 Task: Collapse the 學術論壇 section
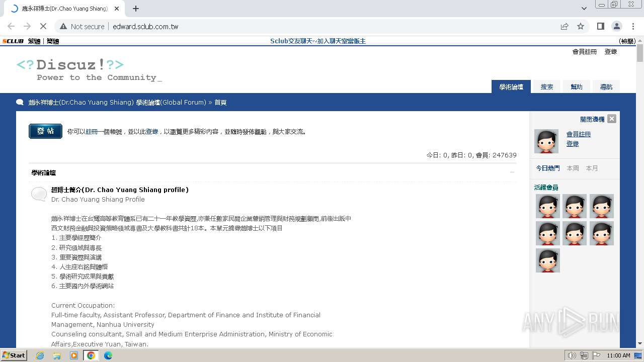tap(512, 172)
